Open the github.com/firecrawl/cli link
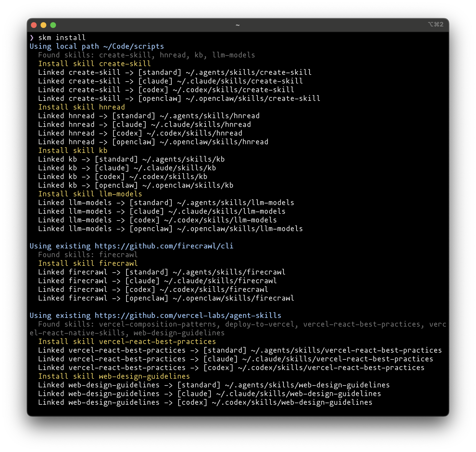 [x=164, y=246]
